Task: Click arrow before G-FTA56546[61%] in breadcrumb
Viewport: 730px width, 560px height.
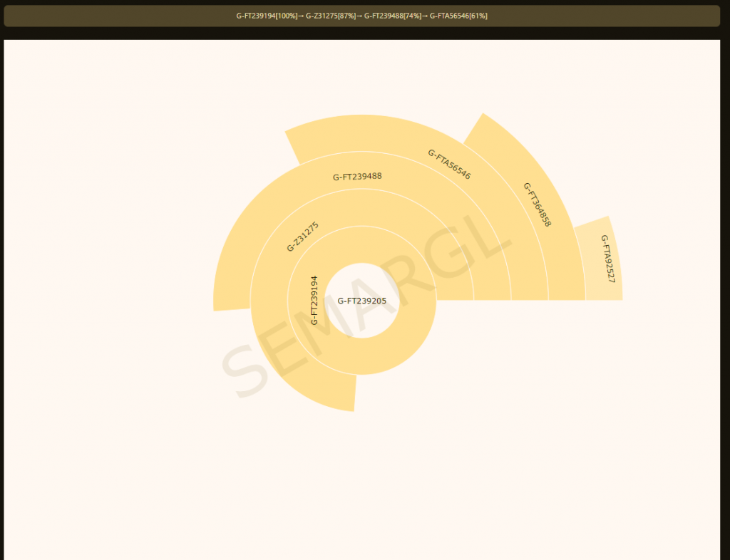Action: (x=426, y=16)
